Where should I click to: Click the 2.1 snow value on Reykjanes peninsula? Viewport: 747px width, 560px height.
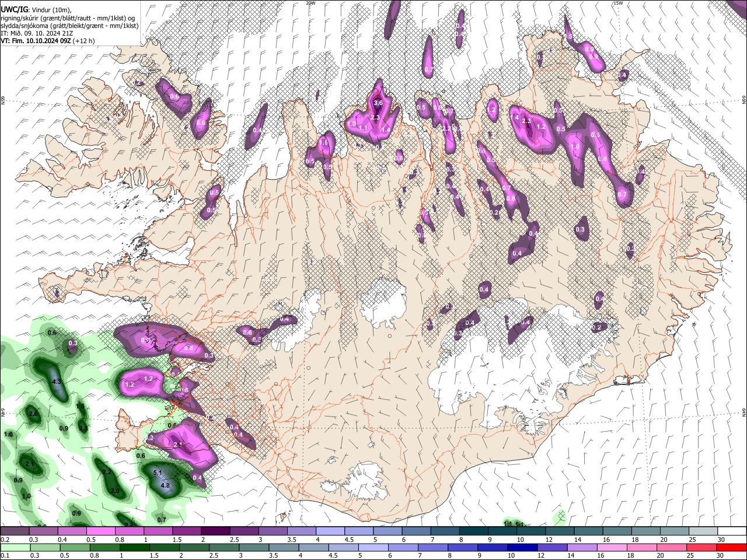[178, 444]
